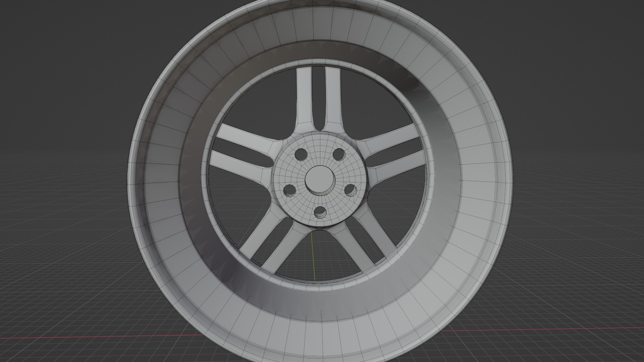Click the right lug bolt hole on hub

[x=351, y=190]
